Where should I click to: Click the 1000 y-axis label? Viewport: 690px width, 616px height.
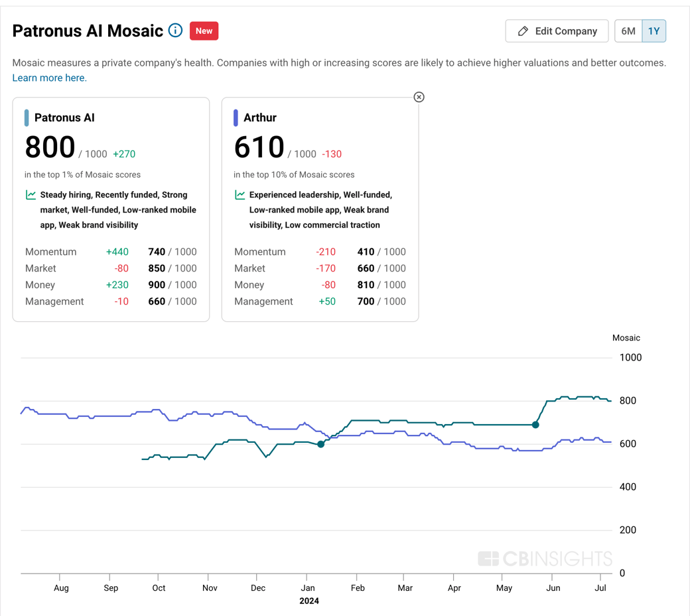coord(630,358)
